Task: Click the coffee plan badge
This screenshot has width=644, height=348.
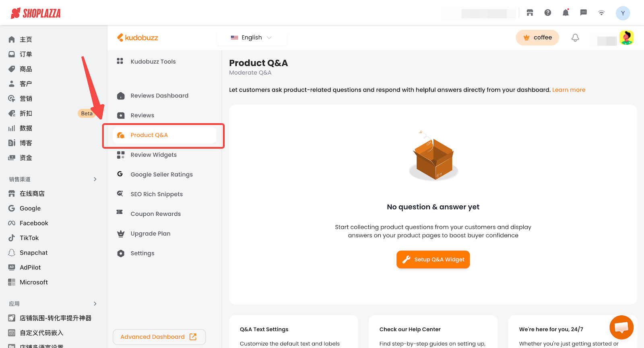Action: point(537,38)
